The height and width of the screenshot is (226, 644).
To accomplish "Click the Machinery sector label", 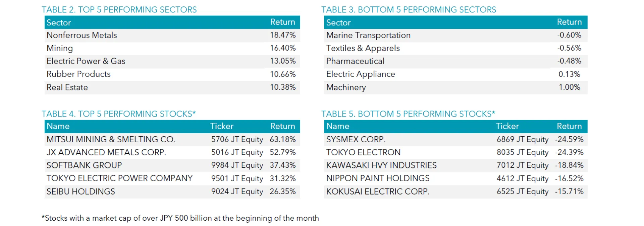I will [346, 87].
